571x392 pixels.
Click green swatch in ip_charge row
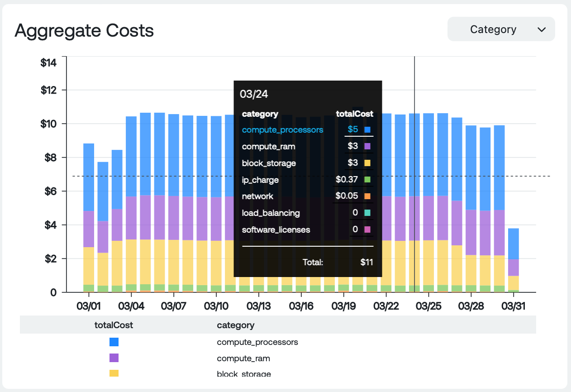[x=367, y=180]
